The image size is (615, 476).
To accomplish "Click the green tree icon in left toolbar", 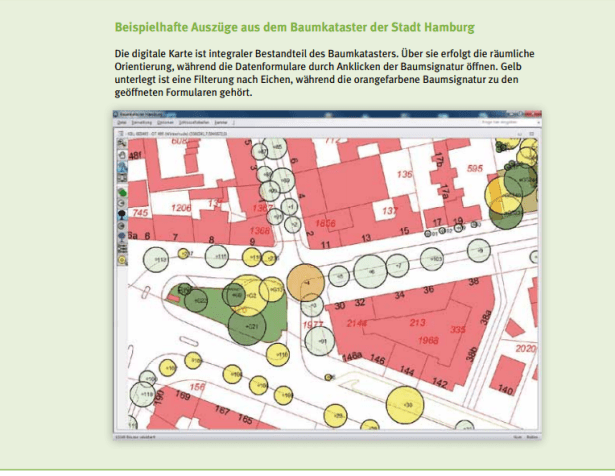I will pyautogui.click(x=121, y=190).
